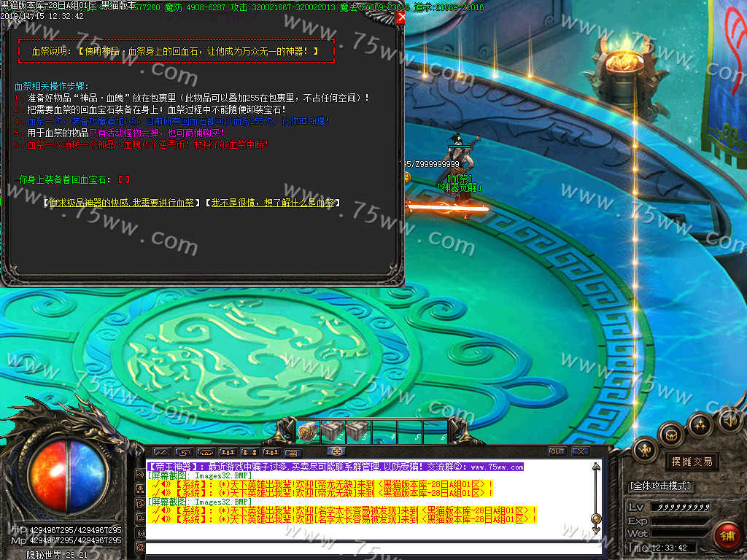Click the first chat toolbar button above chat
The image size is (747, 560).
point(161,452)
